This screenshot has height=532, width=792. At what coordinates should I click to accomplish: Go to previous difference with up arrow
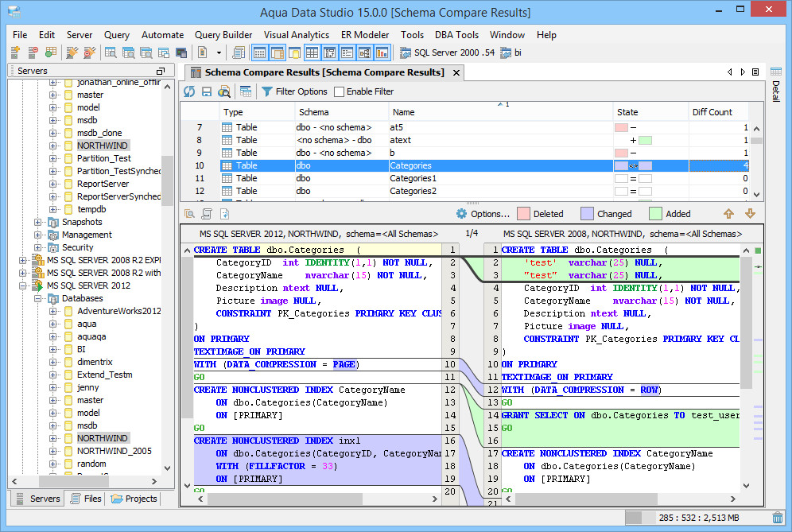coord(728,214)
